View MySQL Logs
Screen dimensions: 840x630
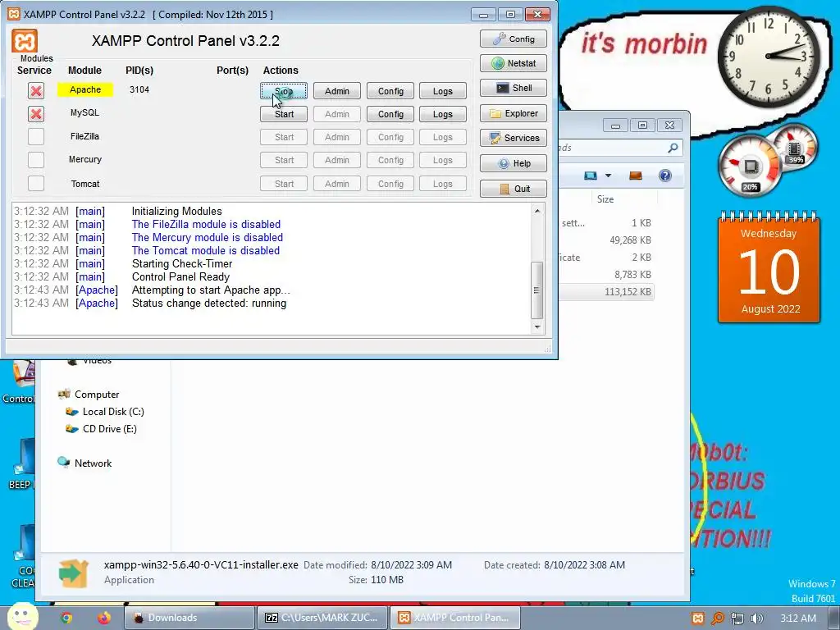pyautogui.click(x=442, y=114)
